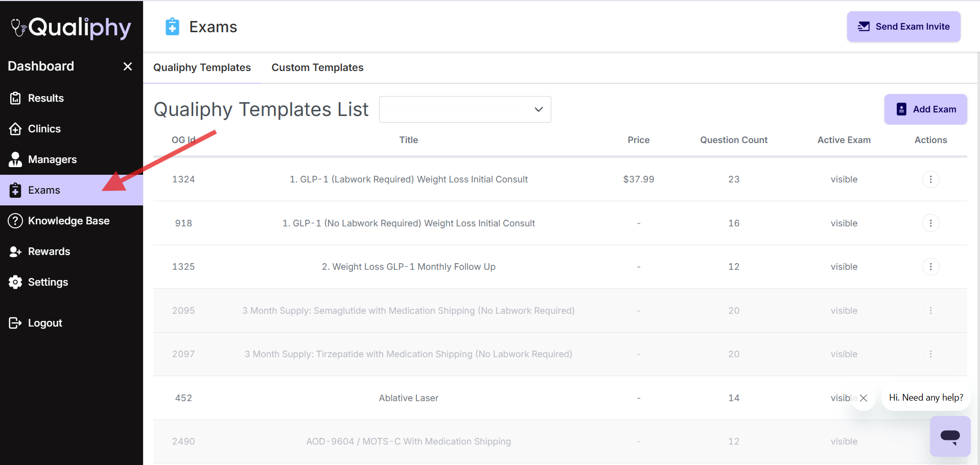Select the 3 Month Supply: Semaglutide title
The image size is (980, 465).
pos(409,311)
